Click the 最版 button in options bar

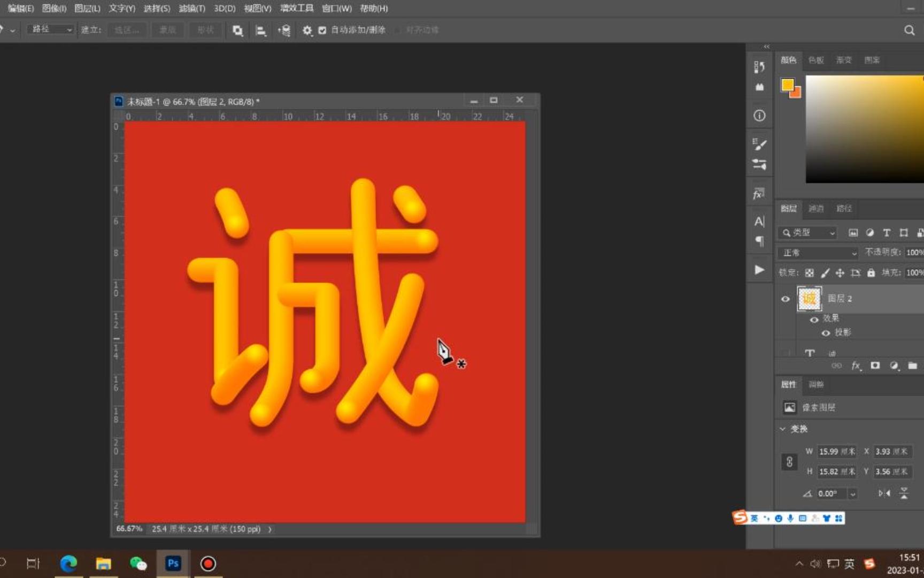[167, 30]
